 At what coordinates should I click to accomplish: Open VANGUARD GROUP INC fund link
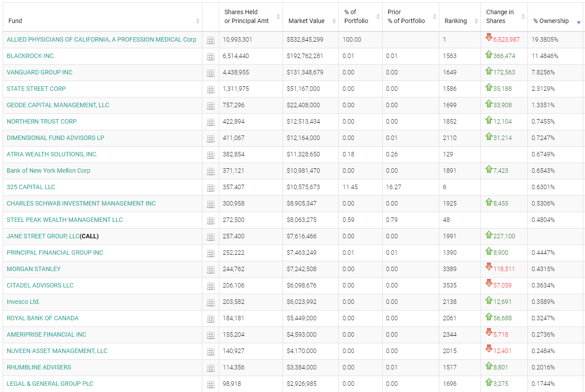(39, 72)
